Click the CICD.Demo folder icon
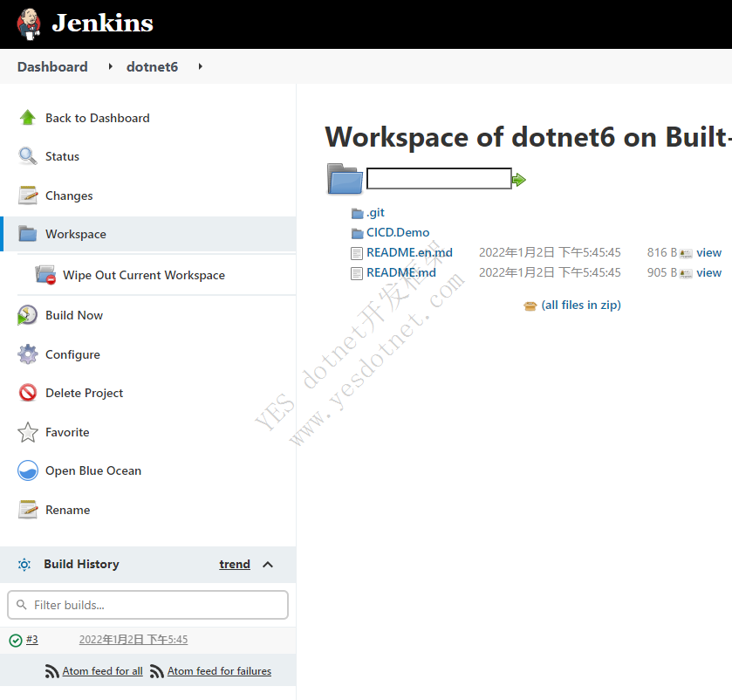Image resolution: width=732 pixels, height=700 pixels. pyautogui.click(x=357, y=233)
